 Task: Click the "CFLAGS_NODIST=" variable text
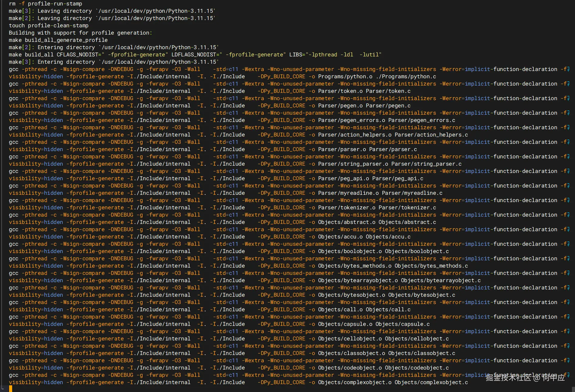coord(79,55)
